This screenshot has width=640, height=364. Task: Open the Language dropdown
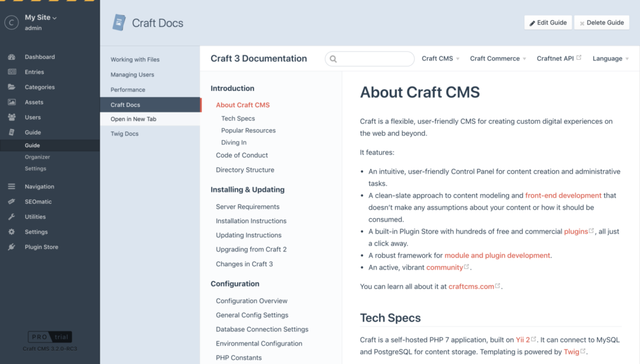610,58
